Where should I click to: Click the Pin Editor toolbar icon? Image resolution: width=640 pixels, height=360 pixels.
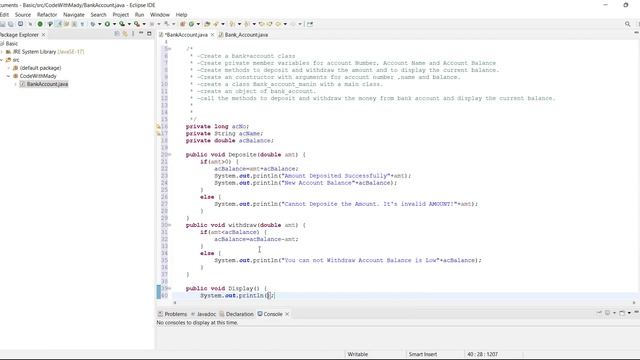point(310,24)
